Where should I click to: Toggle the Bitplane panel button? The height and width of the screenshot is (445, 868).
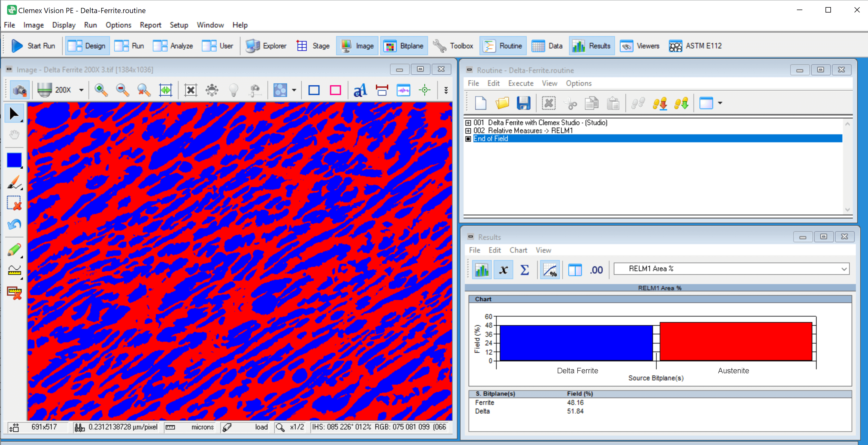point(404,46)
